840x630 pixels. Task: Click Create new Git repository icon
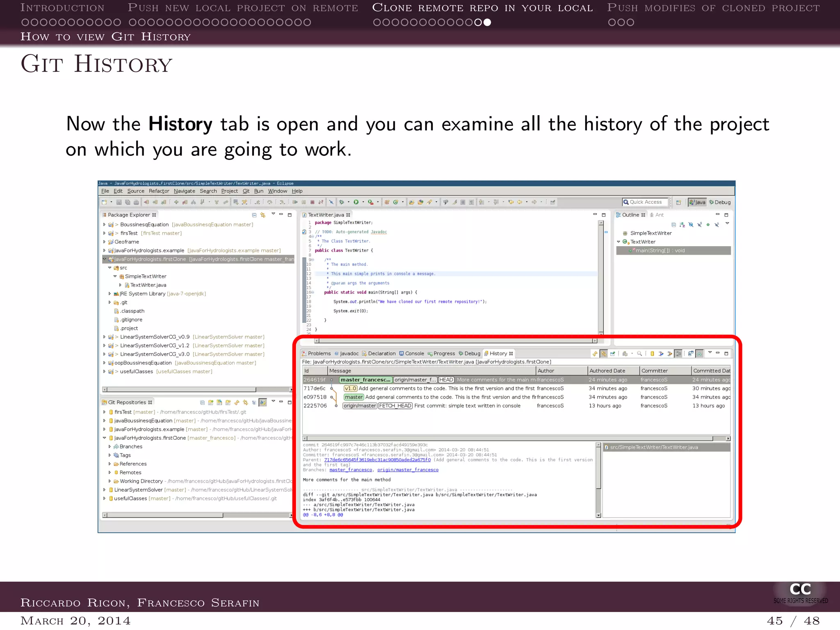pyautogui.click(x=228, y=402)
